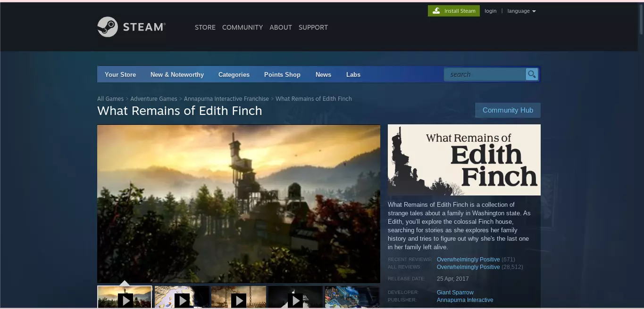Viewport: 644px width, 309px height.
Task: Click the download icon on Install Steam
Action: click(x=436, y=11)
